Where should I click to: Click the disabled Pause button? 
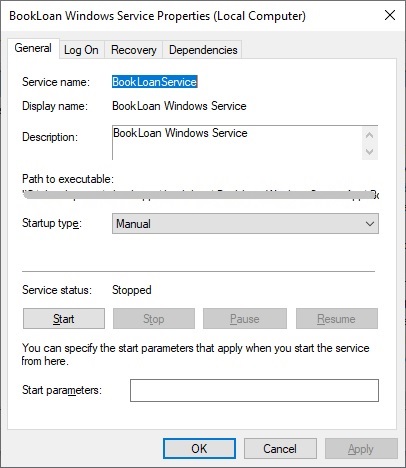click(245, 319)
